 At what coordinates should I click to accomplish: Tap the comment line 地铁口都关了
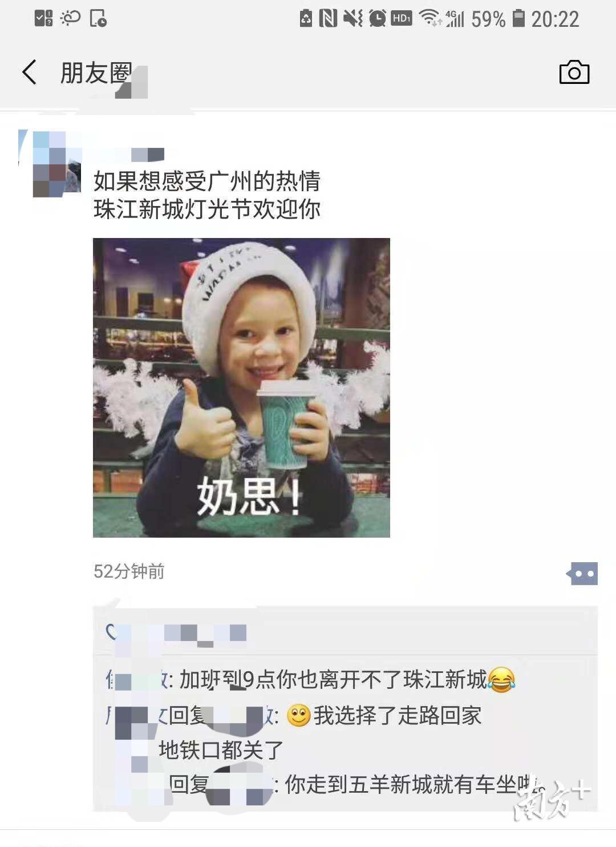221,749
